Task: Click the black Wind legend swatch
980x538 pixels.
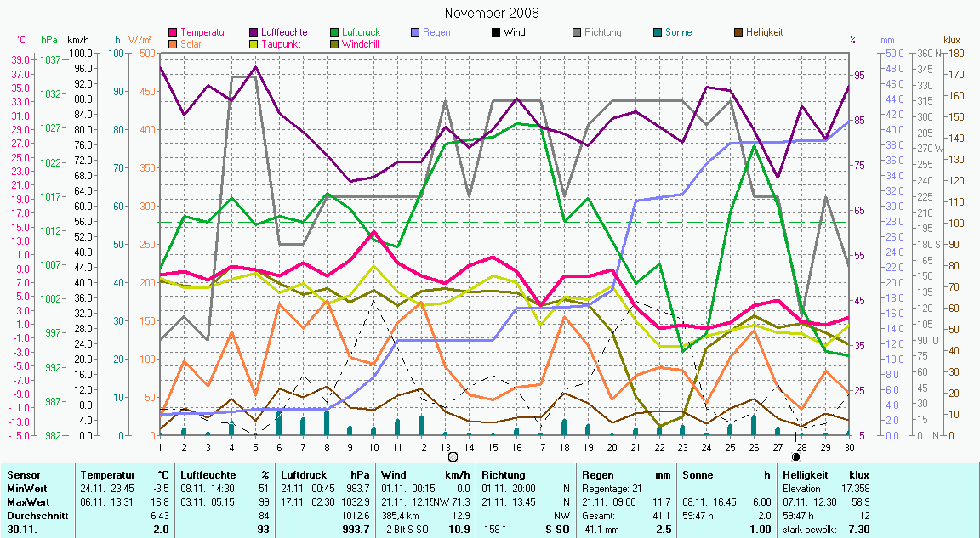Action: click(496, 33)
